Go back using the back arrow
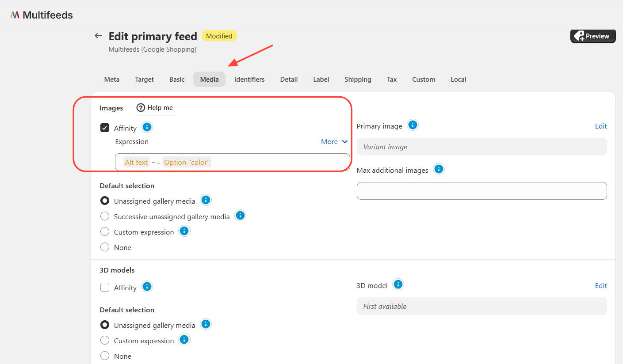Viewport: 623px width, 364px height. tap(98, 35)
